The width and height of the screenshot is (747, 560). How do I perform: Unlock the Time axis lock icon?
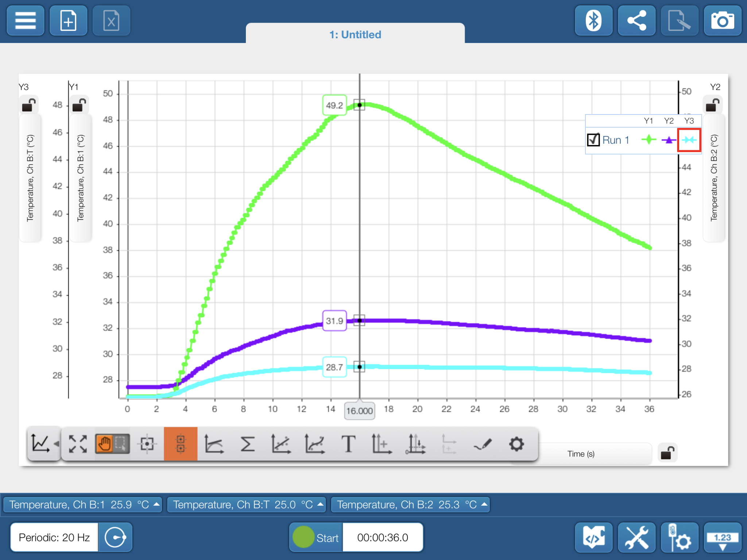[x=667, y=453]
